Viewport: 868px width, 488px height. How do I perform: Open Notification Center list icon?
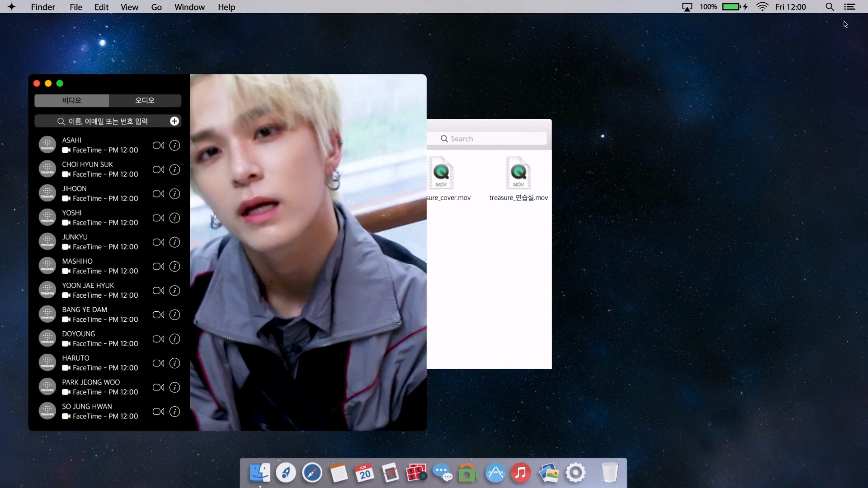(850, 7)
